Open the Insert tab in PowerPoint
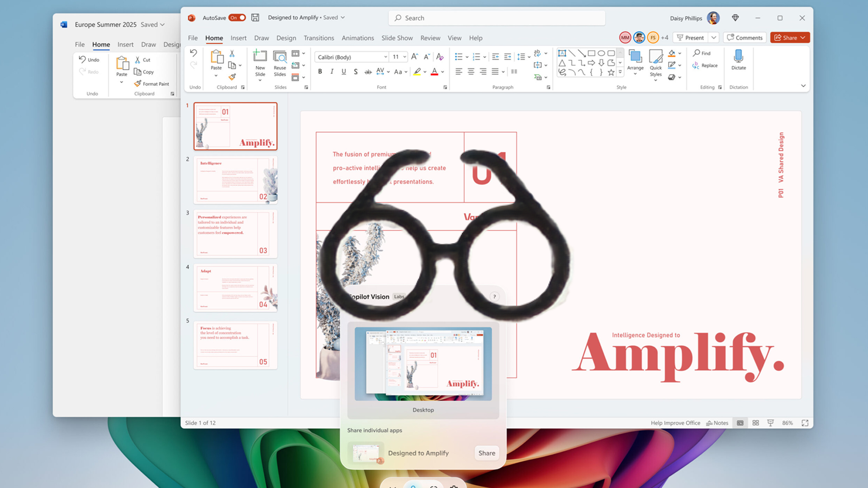Screen dimensions: 868x488 (x=238, y=38)
